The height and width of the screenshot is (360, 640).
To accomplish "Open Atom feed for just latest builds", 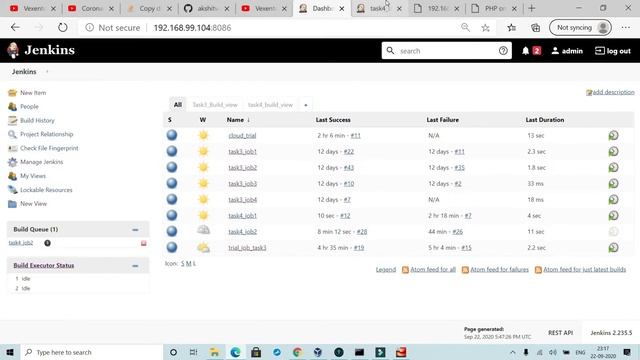I will tap(584, 270).
